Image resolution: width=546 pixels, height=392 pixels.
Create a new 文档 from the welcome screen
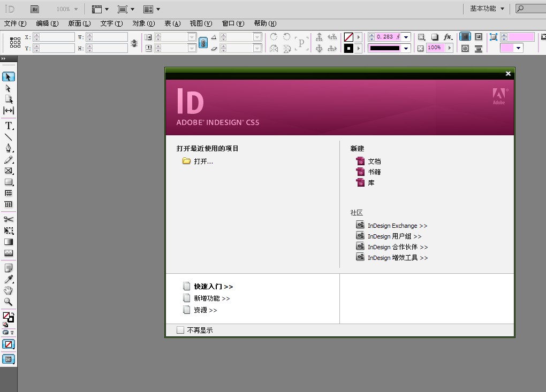[x=374, y=162]
